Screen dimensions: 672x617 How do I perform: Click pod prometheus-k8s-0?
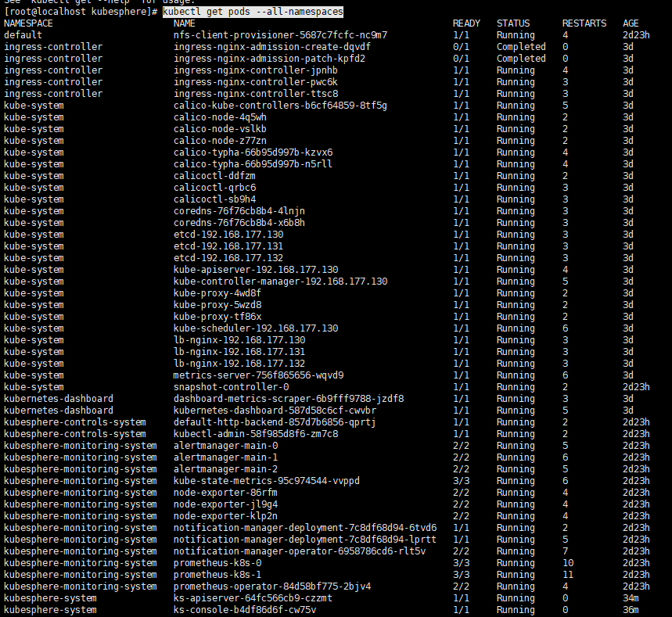tap(217, 564)
